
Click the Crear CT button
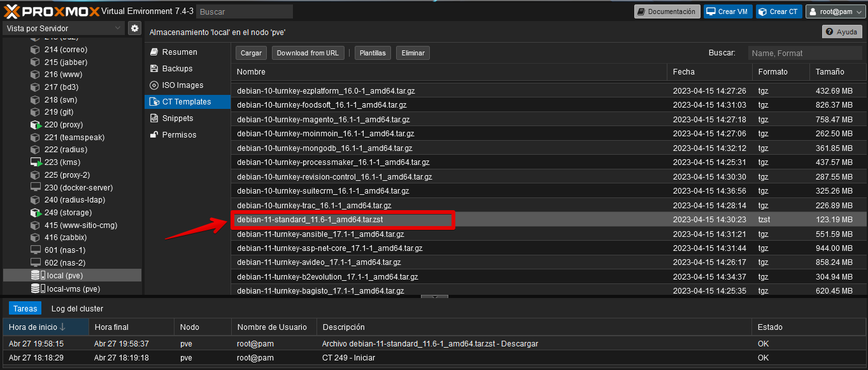point(778,11)
